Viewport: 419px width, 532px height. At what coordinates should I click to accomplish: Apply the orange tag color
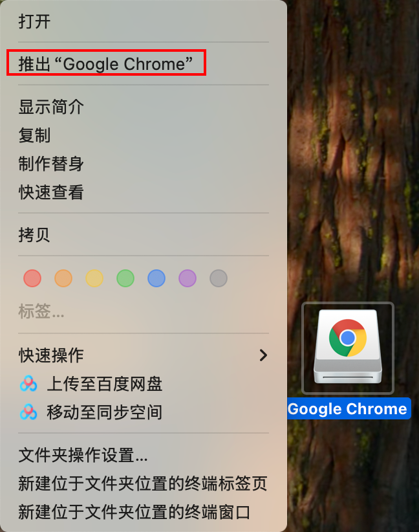pos(63,278)
